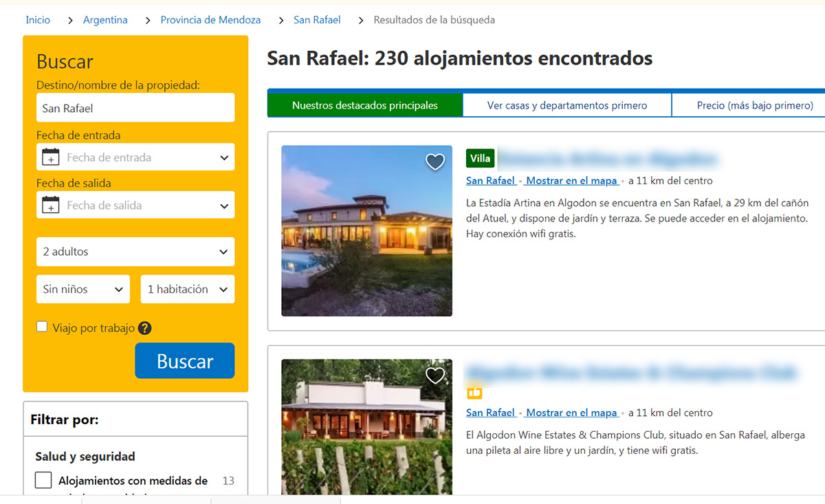Open the 1 habitación dropdown
Viewport: 825px width, 504px height.
pyautogui.click(x=187, y=289)
